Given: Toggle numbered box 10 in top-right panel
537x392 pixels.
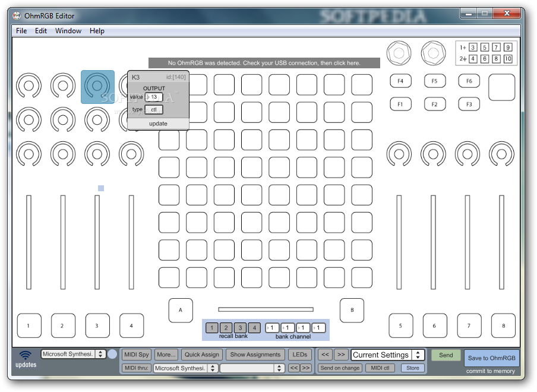Looking at the screenshot, I should coord(508,59).
